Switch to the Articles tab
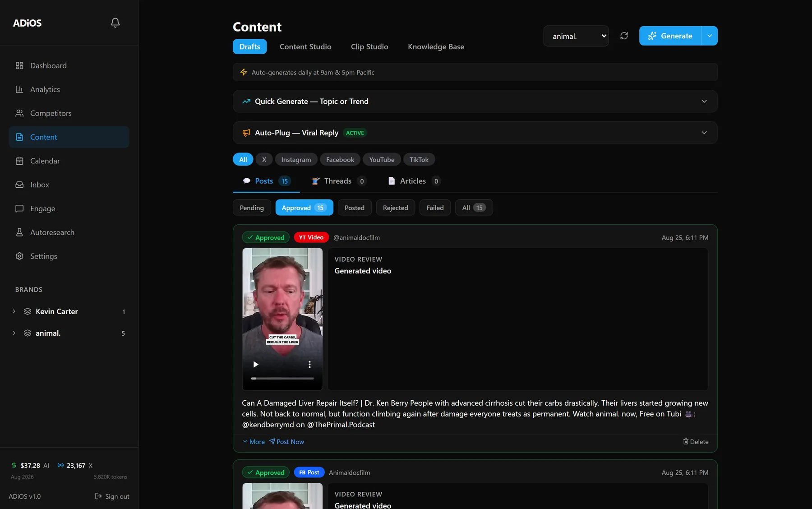 [414, 181]
